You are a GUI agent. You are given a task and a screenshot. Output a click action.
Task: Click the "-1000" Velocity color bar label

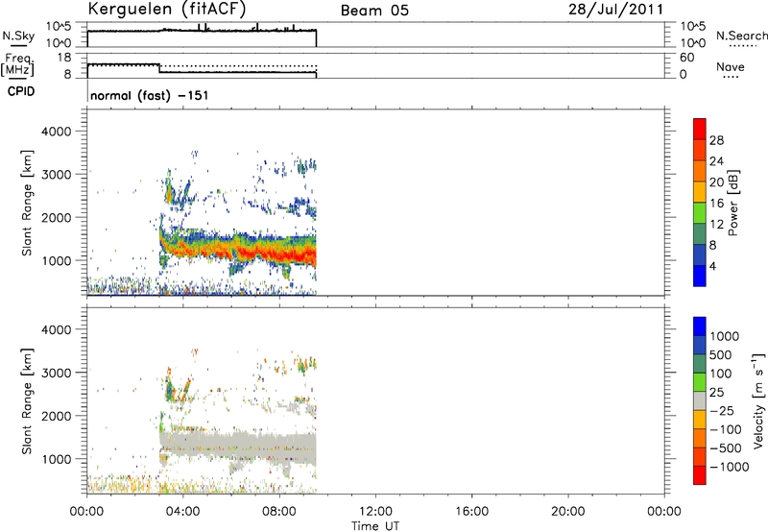coord(730,467)
